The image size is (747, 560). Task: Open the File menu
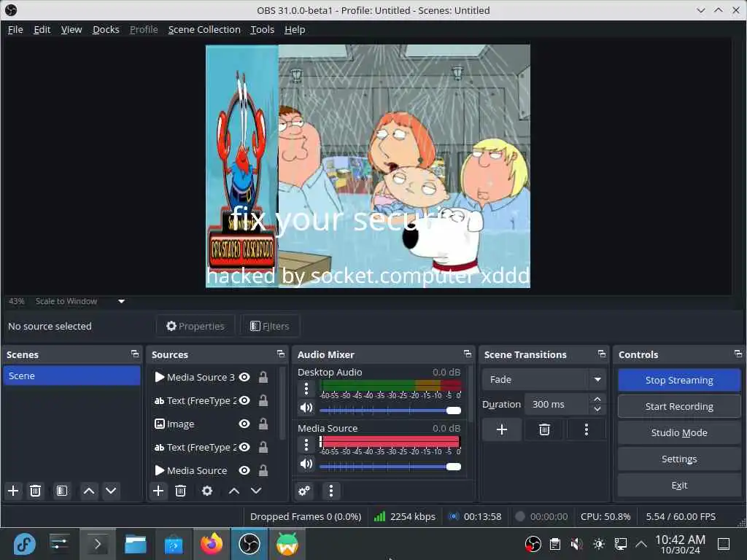click(x=15, y=29)
